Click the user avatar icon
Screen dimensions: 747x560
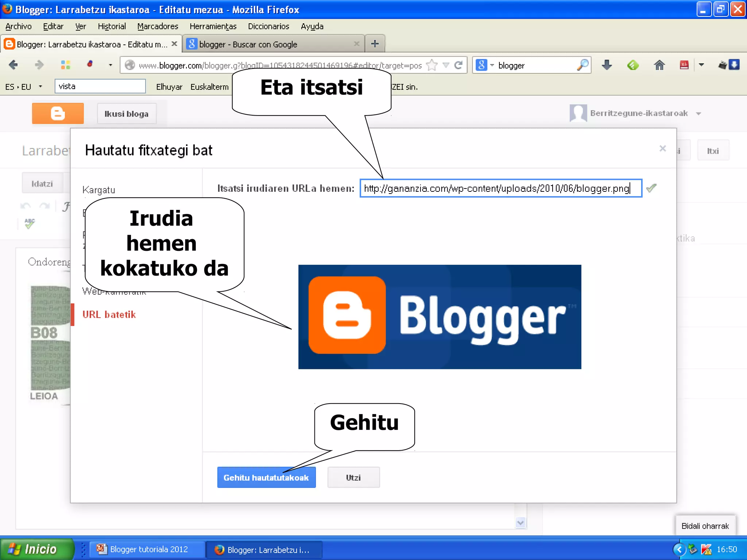click(x=578, y=113)
